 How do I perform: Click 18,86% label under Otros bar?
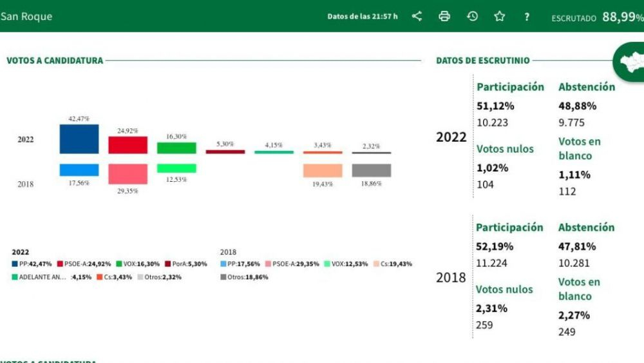pyautogui.click(x=372, y=184)
